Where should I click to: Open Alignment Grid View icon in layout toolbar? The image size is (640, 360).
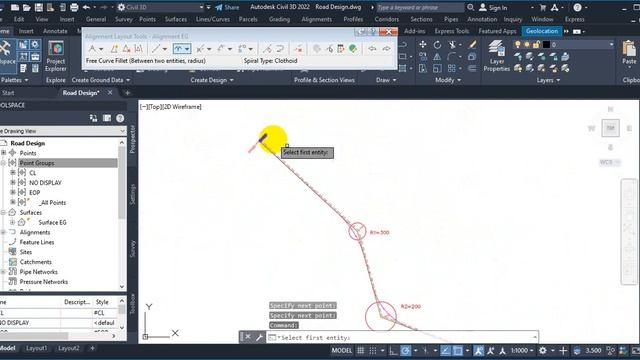tap(341, 49)
